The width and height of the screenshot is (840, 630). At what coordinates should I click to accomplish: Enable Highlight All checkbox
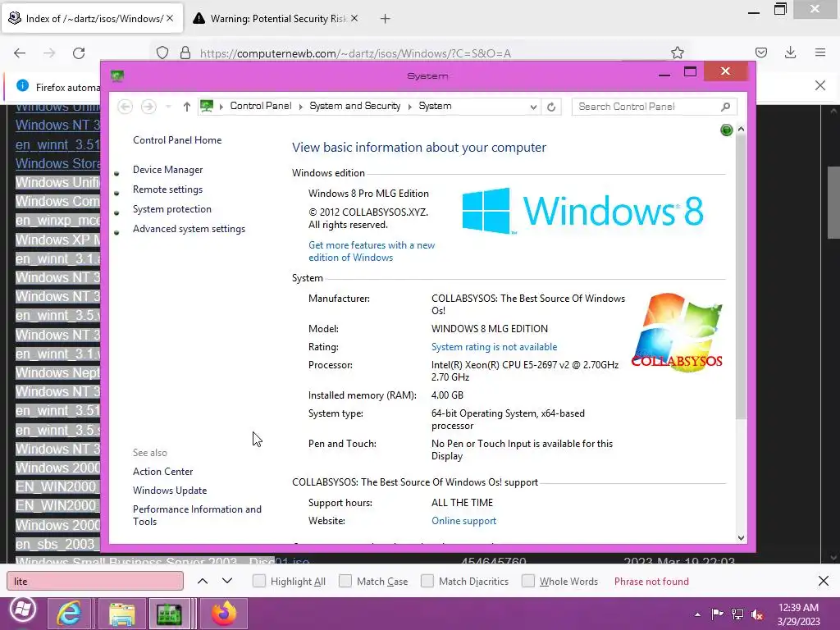tap(258, 581)
